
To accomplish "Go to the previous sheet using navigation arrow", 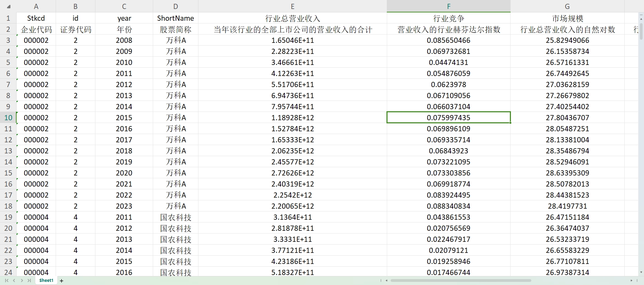I will [x=14, y=281].
